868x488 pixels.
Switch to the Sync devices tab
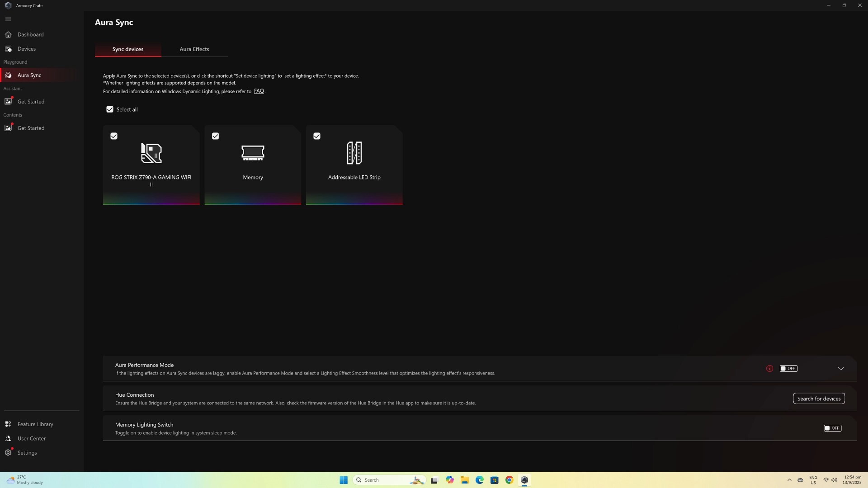[x=128, y=49]
